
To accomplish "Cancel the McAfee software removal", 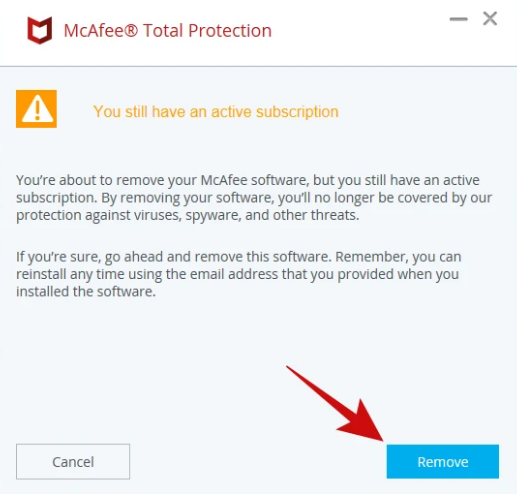I will coord(73,461).
